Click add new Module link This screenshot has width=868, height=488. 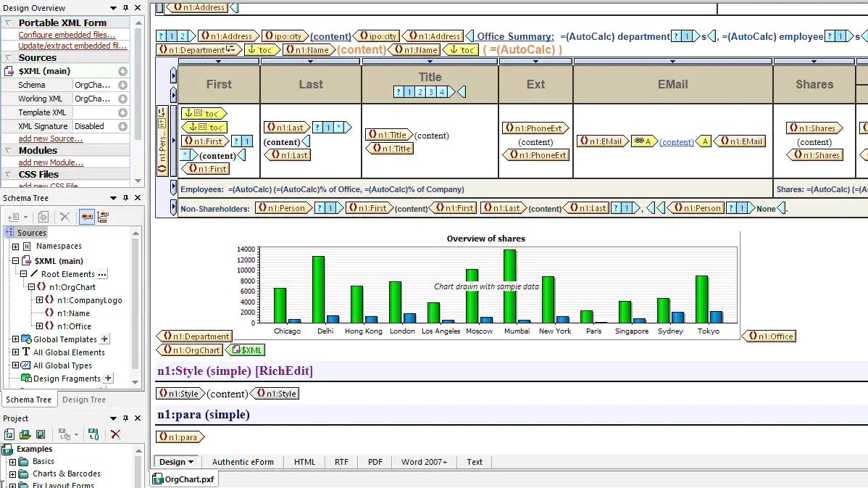(x=51, y=162)
